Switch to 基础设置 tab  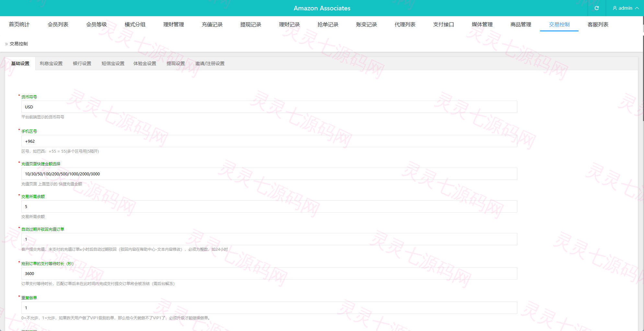click(x=20, y=63)
